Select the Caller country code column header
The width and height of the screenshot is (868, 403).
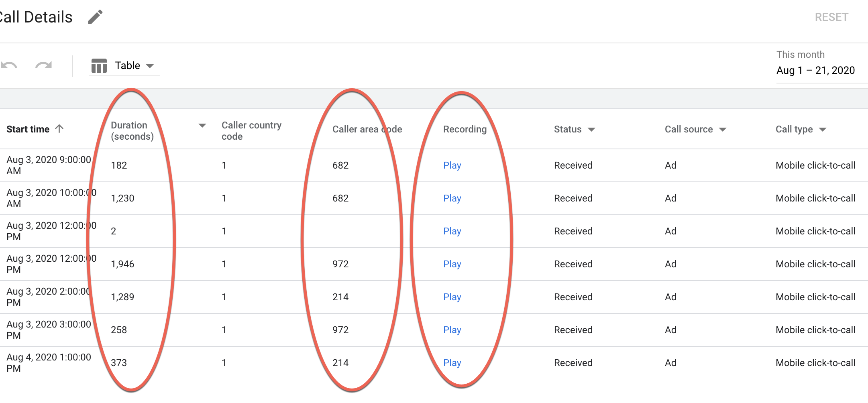coord(251,130)
